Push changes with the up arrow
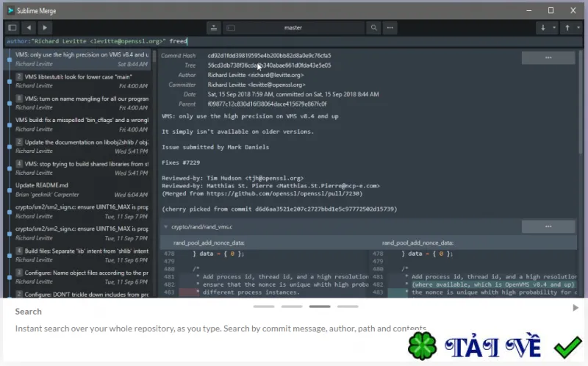Viewport: 588px width, 366px height. tap(567, 28)
